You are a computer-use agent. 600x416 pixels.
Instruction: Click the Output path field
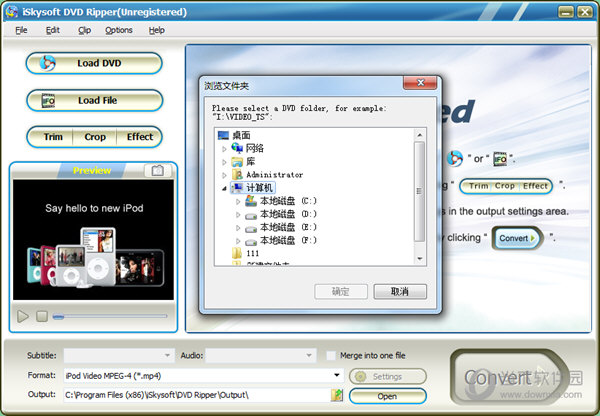(197, 395)
